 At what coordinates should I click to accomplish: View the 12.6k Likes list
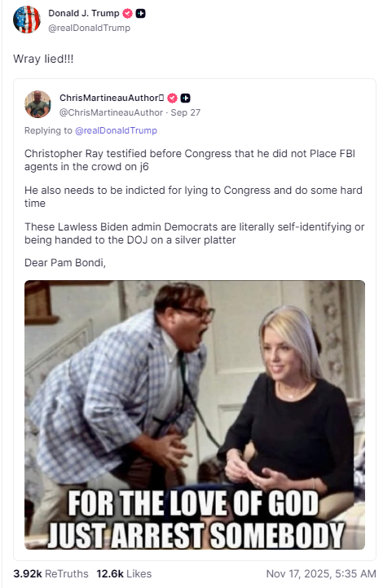[x=124, y=574]
